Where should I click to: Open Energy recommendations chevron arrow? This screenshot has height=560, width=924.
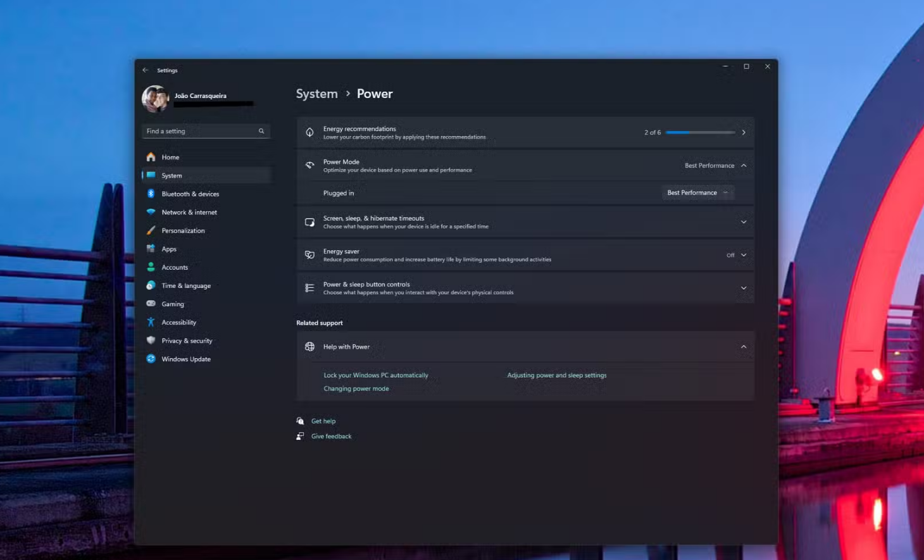click(744, 132)
